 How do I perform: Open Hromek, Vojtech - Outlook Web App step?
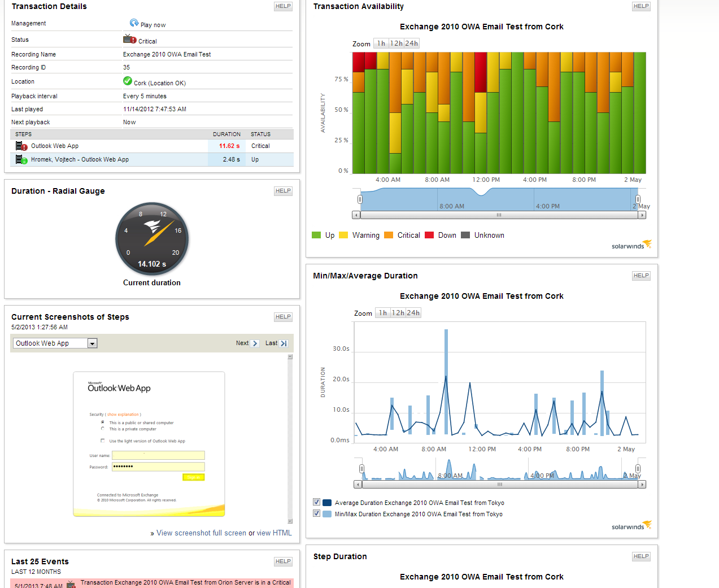pyautogui.click(x=80, y=160)
